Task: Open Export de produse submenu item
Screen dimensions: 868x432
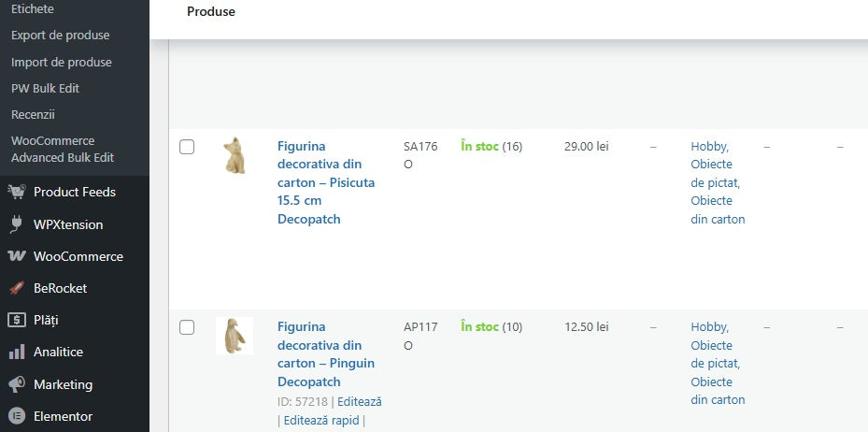Action: [x=61, y=36]
